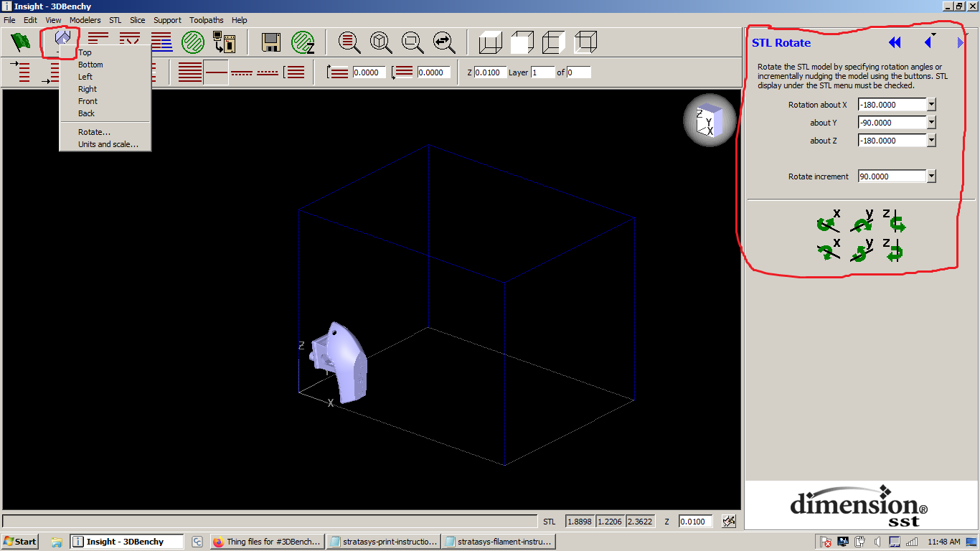This screenshot has height=551, width=980.
Task: Click the top Z limit icon
Action: point(337,72)
